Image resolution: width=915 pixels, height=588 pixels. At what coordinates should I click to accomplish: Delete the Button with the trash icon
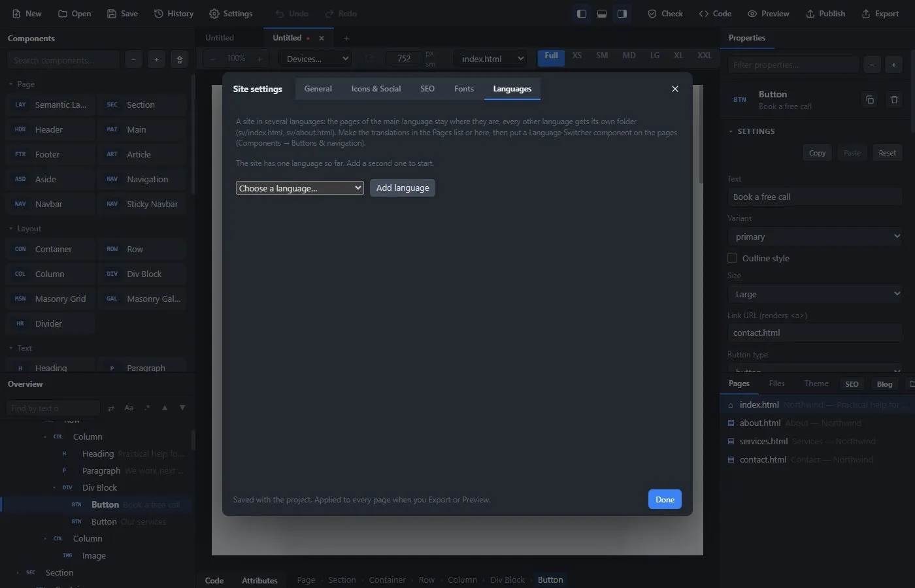click(894, 99)
